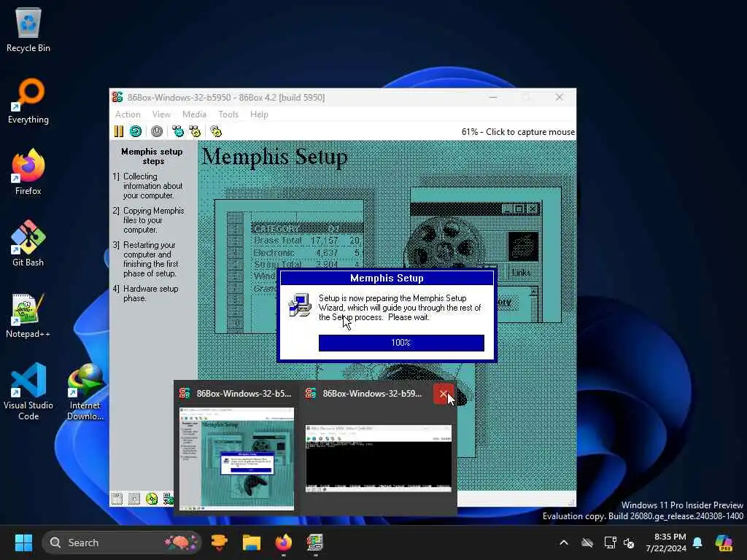Open Notepad++ desktop shortcut
This screenshot has height=560, width=747.
[x=28, y=315]
